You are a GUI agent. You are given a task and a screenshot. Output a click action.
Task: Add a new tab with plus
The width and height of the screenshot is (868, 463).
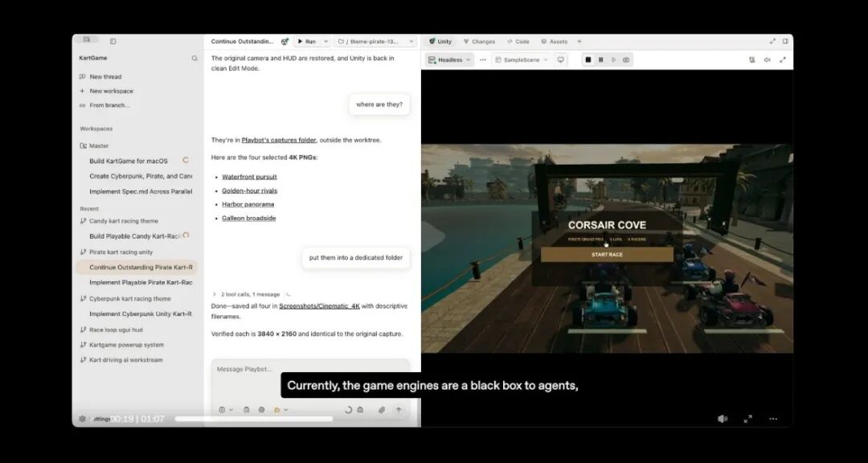(x=579, y=42)
